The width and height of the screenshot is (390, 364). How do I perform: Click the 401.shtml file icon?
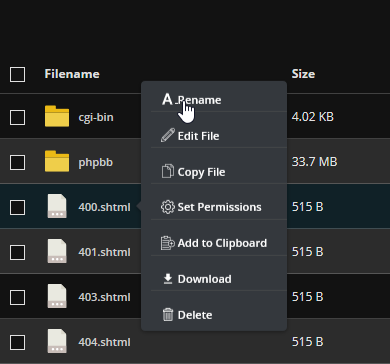point(57,251)
